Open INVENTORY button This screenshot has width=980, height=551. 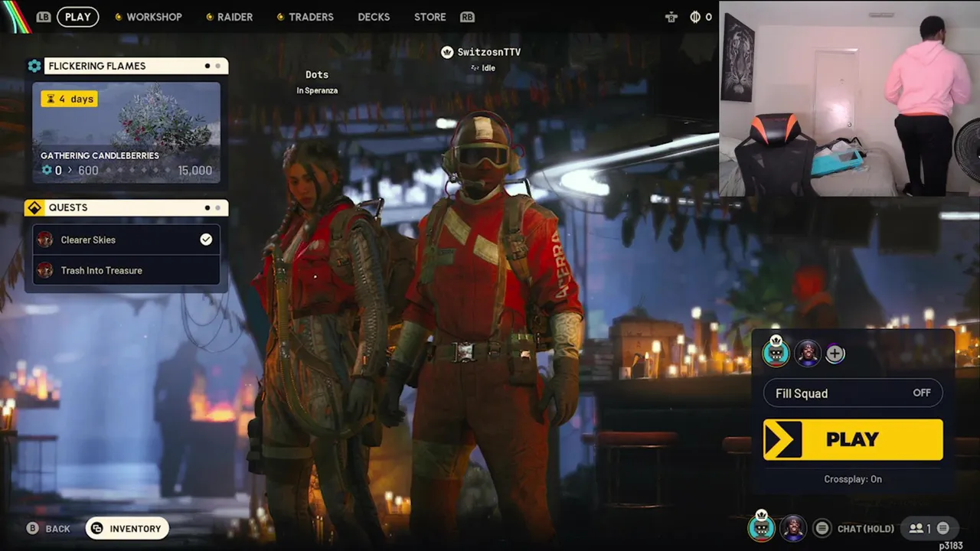pos(127,529)
